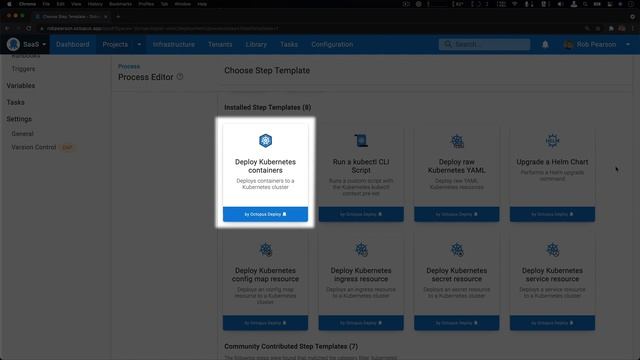
Task: Click the blue footer of Deploy Kubernetes containers
Action: pyautogui.click(x=265, y=214)
